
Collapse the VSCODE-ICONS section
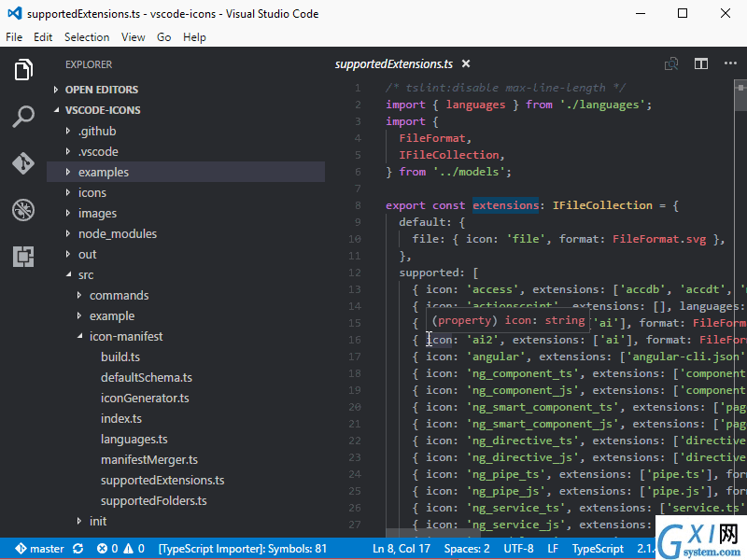tap(56, 110)
